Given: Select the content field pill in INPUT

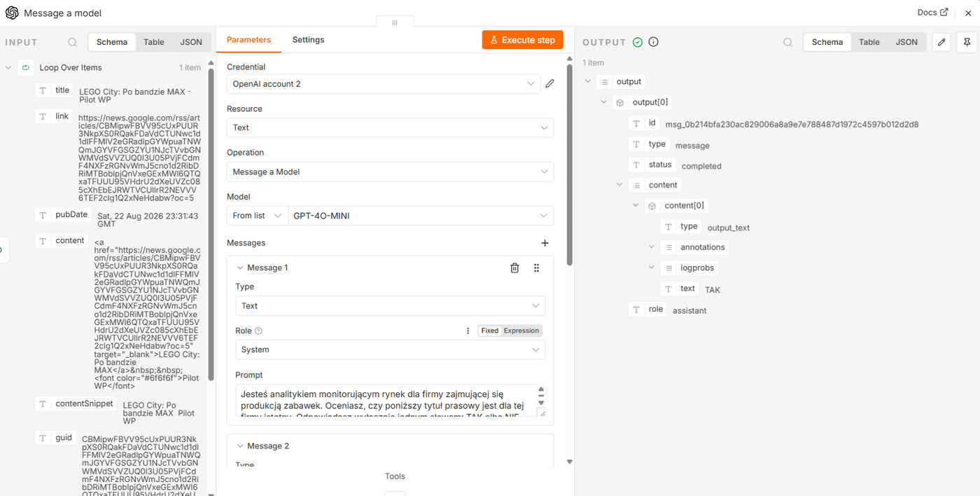Looking at the screenshot, I should pos(62,241).
